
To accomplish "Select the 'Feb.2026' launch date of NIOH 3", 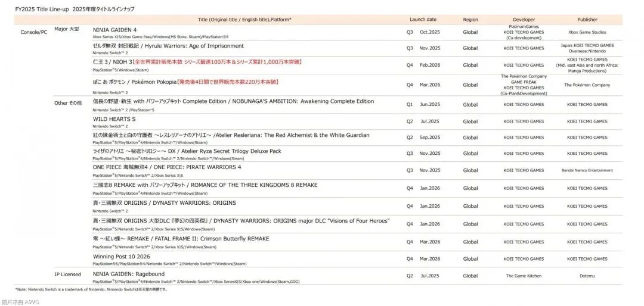I will (x=429, y=65).
